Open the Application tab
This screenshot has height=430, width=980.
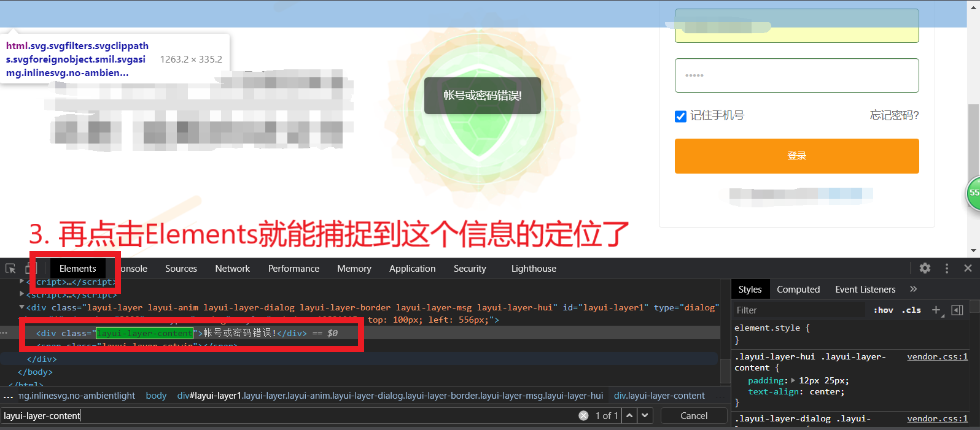413,269
